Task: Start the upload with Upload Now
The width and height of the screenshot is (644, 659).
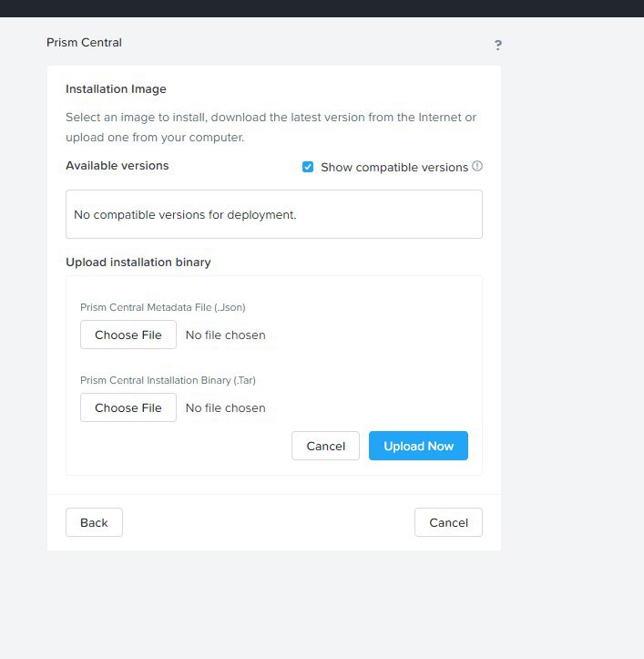Action: [x=418, y=446]
